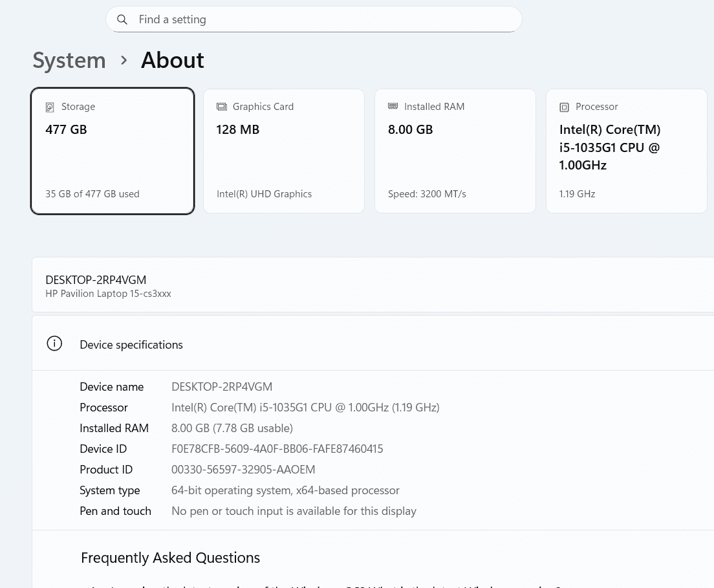Click the breadcrumb chevron after System
Image resolution: width=714 pixels, height=588 pixels.
[124, 61]
